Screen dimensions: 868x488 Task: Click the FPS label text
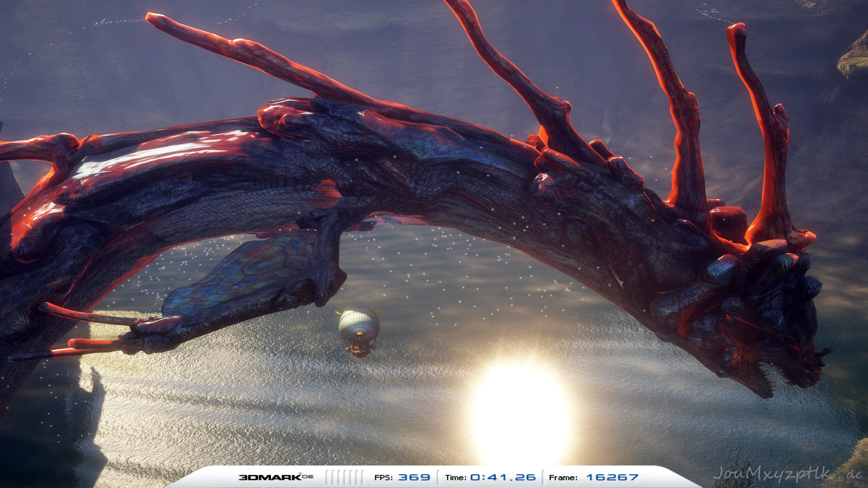pyautogui.click(x=383, y=478)
